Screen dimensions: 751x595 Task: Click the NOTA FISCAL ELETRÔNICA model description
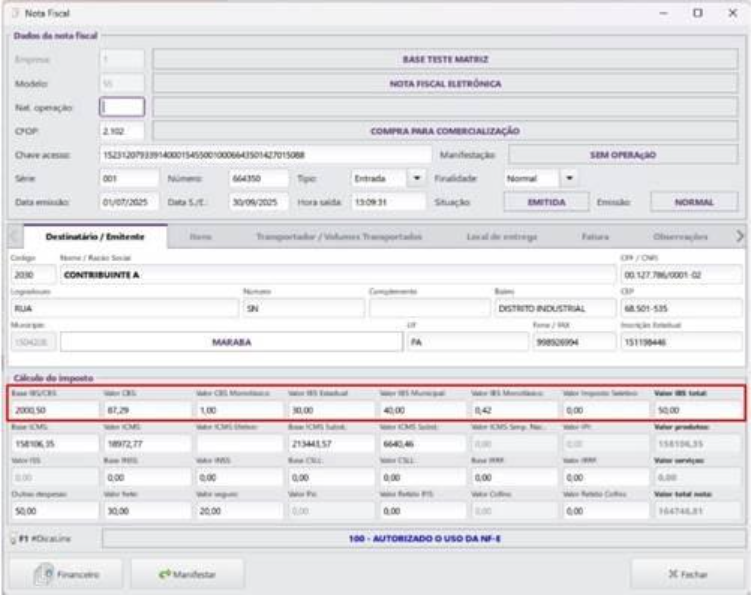click(x=445, y=83)
